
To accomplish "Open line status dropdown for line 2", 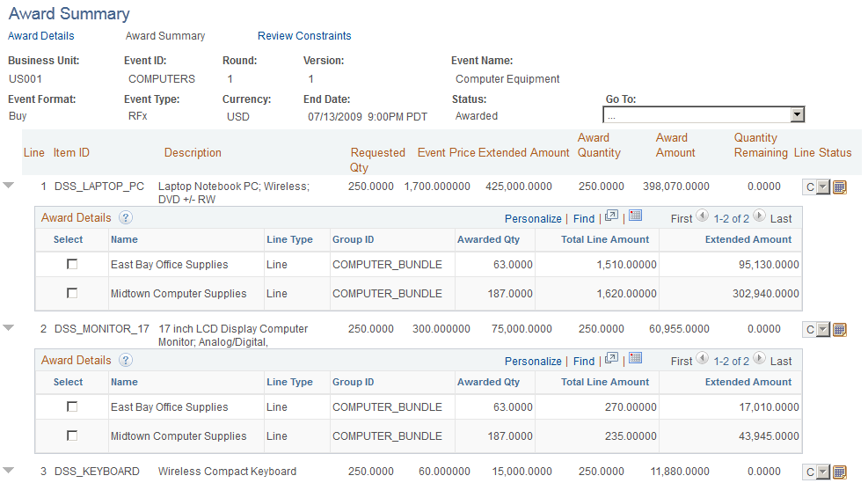I will pos(823,330).
